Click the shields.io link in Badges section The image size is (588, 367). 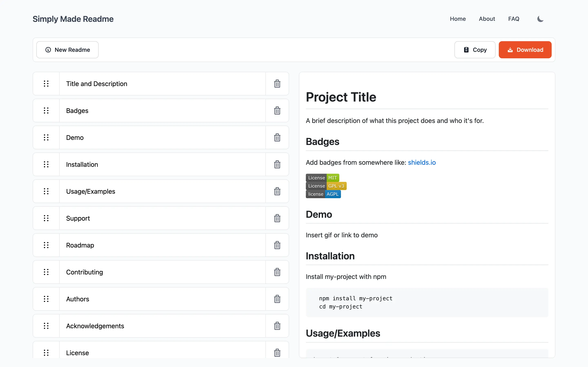coord(422,162)
